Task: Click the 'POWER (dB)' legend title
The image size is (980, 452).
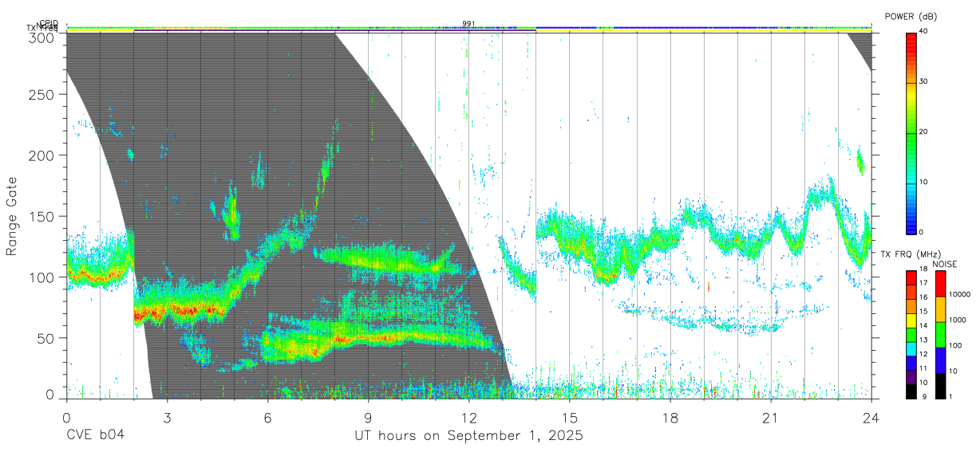Action: point(911,17)
